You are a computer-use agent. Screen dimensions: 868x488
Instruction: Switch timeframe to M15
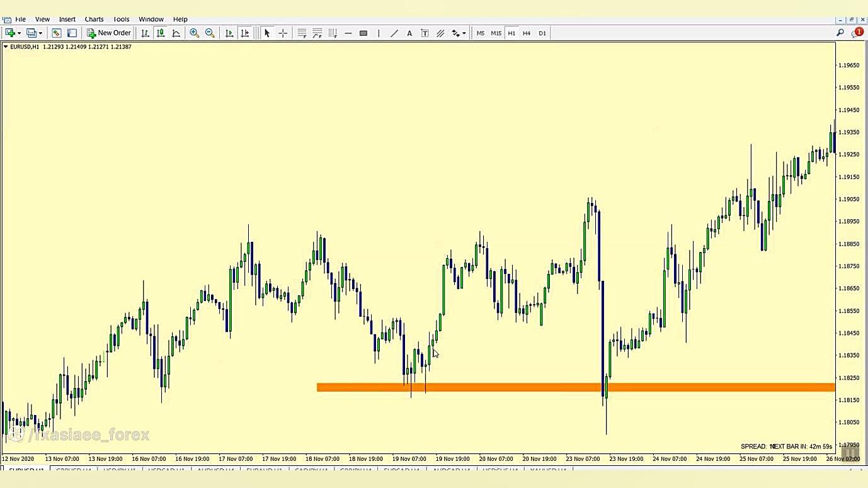point(496,33)
